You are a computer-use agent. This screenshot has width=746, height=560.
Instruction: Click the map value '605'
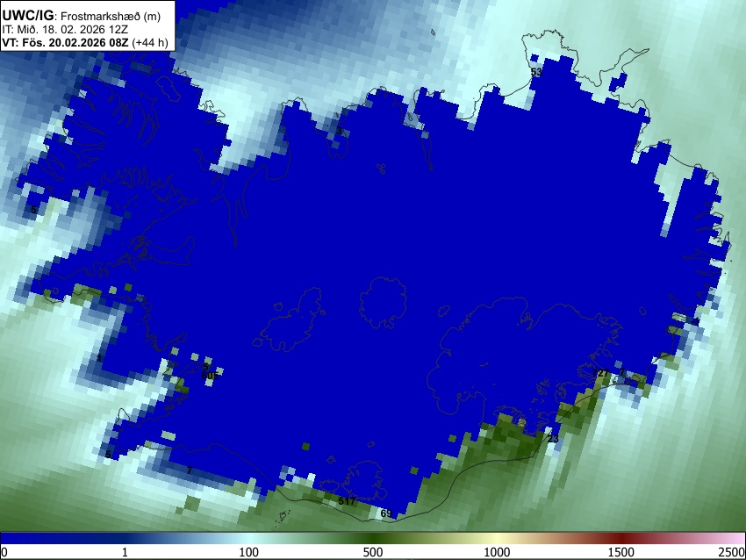click(x=210, y=376)
